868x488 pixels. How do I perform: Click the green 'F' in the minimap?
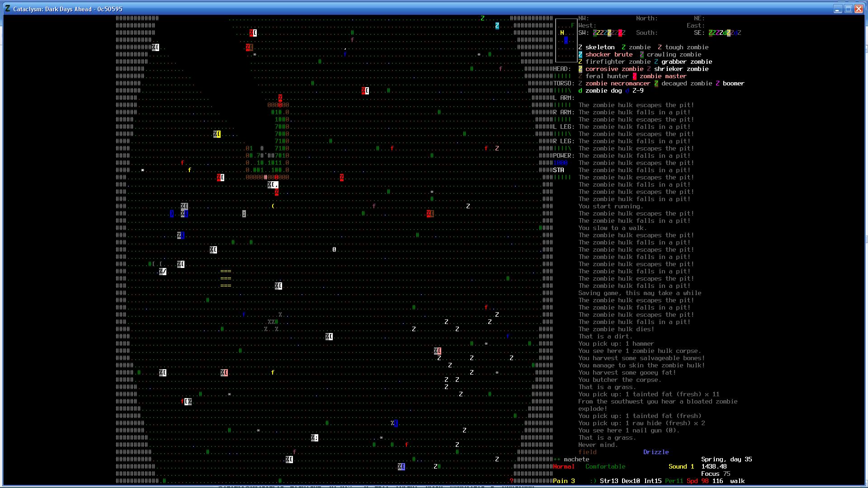(x=573, y=26)
